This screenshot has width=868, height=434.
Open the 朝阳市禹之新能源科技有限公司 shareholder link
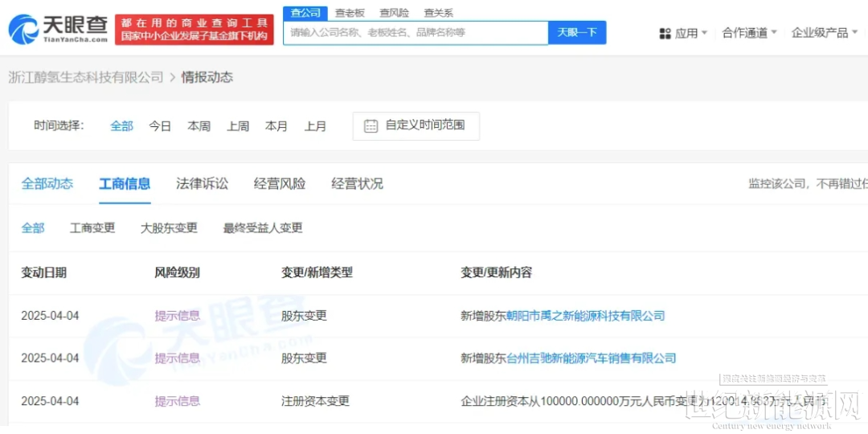click(586, 316)
